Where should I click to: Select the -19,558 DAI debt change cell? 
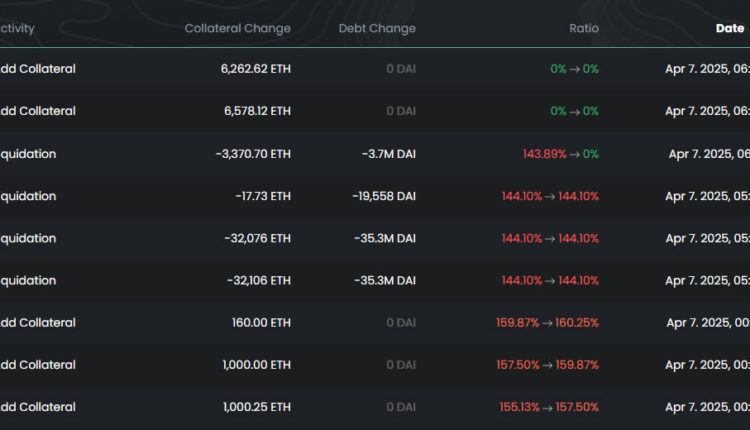coord(384,196)
